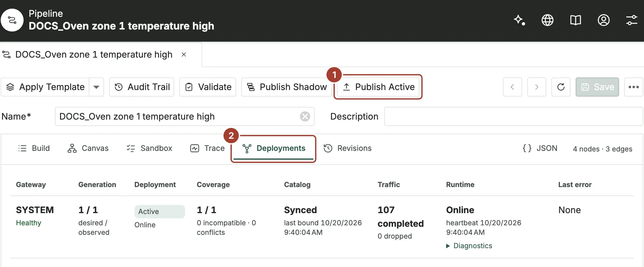
Task: Click the Generation column header
Action: coord(97,185)
